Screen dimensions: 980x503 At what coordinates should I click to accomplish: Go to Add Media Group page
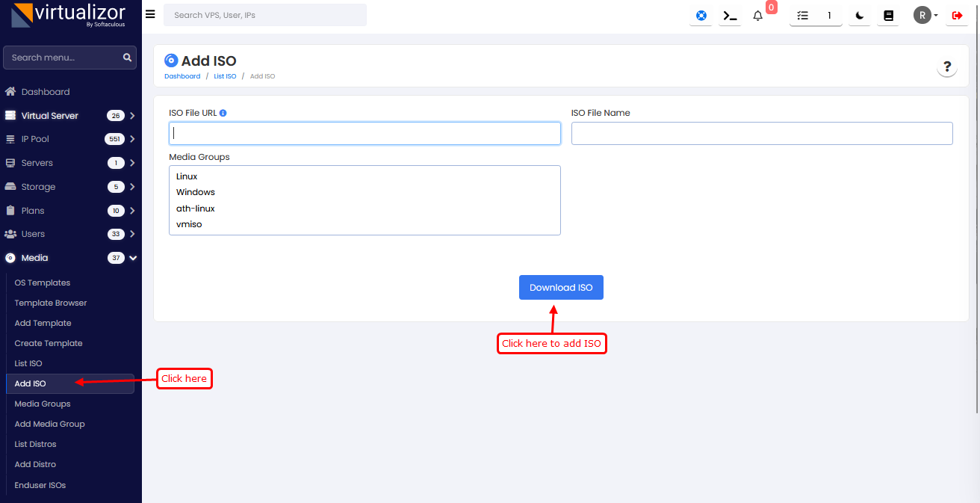click(49, 424)
